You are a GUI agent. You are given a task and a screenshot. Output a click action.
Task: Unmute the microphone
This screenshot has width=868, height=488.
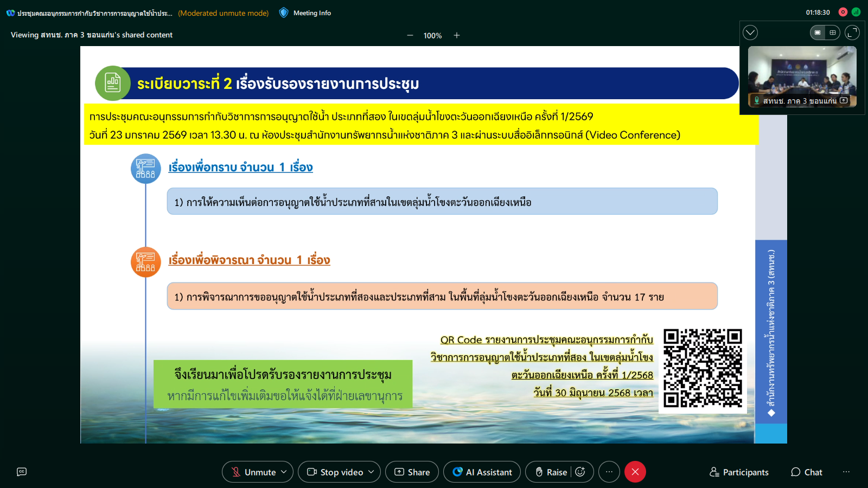[x=253, y=472]
